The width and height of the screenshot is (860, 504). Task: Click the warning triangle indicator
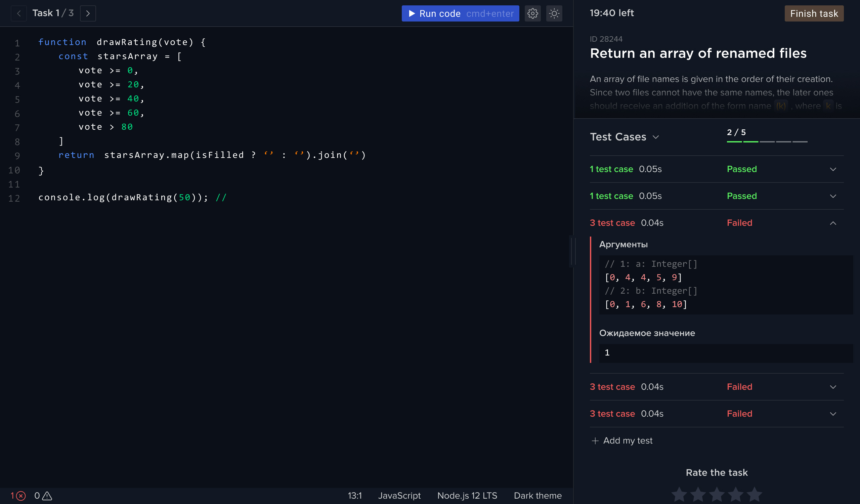coord(47,496)
